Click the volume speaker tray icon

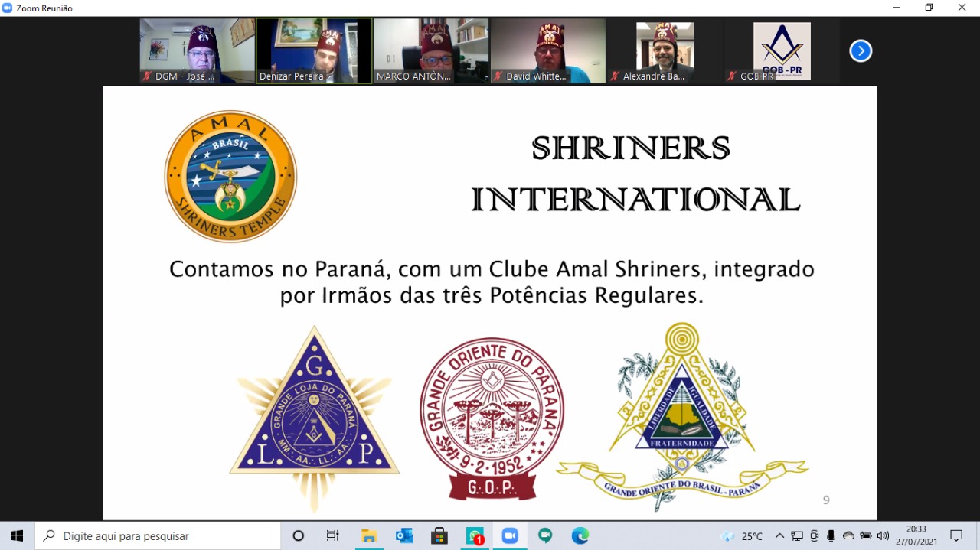[x=883, y=536]
